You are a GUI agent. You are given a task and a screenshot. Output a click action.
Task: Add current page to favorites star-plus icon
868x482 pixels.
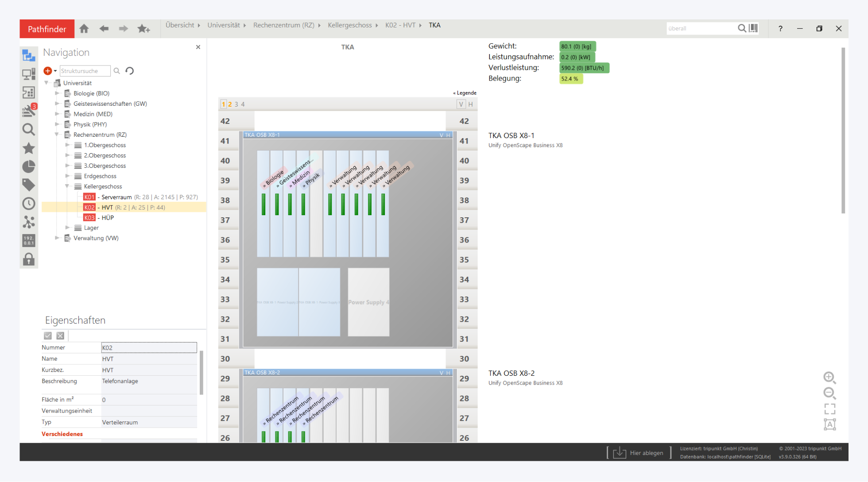click(x=143, y=29)
